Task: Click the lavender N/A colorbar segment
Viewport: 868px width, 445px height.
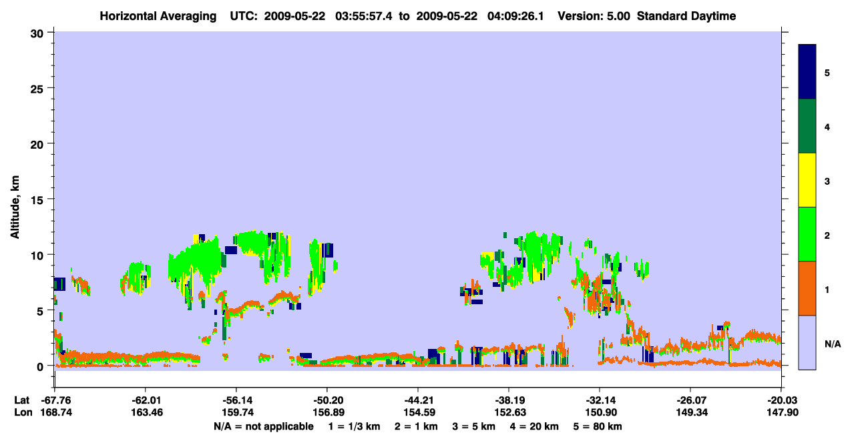Action: point(807,342)
